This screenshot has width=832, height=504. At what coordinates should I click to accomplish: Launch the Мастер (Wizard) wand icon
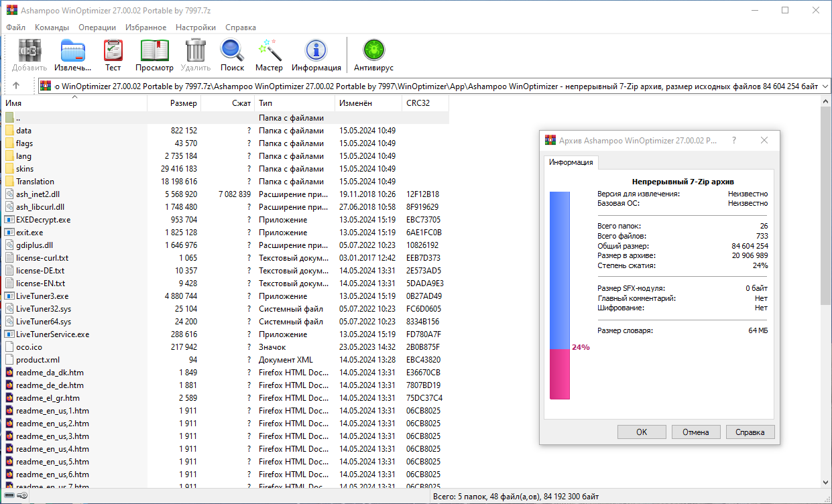[269, 52]
